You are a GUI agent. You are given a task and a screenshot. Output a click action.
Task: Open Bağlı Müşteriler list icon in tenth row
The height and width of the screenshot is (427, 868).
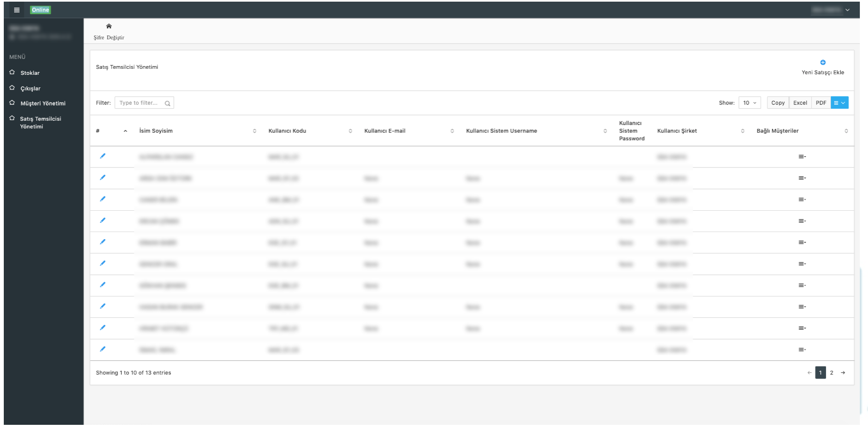(x=802, y=349)
